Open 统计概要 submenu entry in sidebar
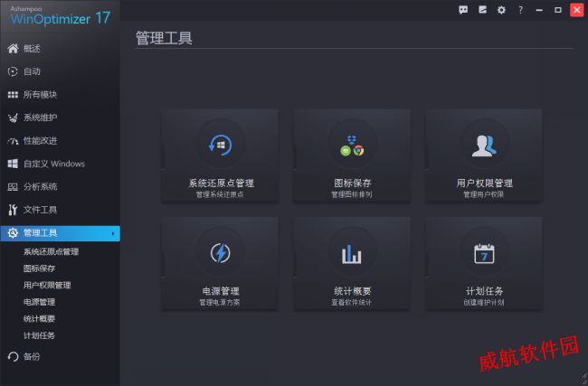Viewport: 588px width, 386px height. click(x=40, y=319)
